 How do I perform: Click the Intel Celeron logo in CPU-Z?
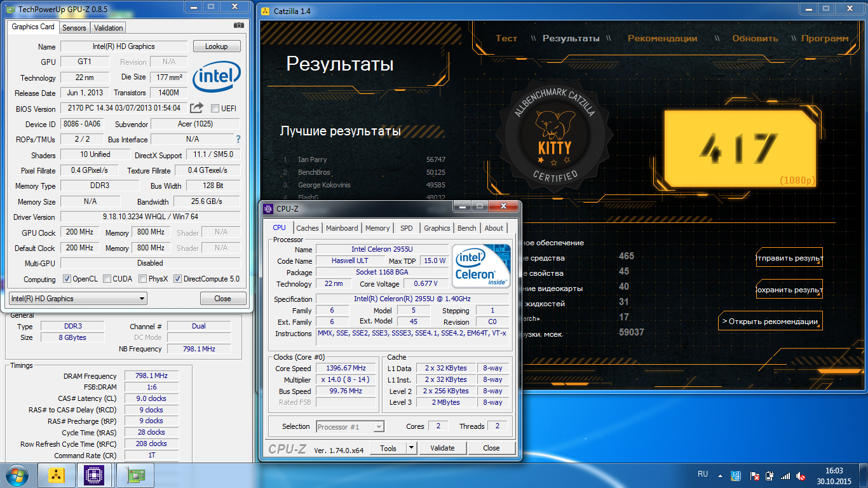click(481, 266)
